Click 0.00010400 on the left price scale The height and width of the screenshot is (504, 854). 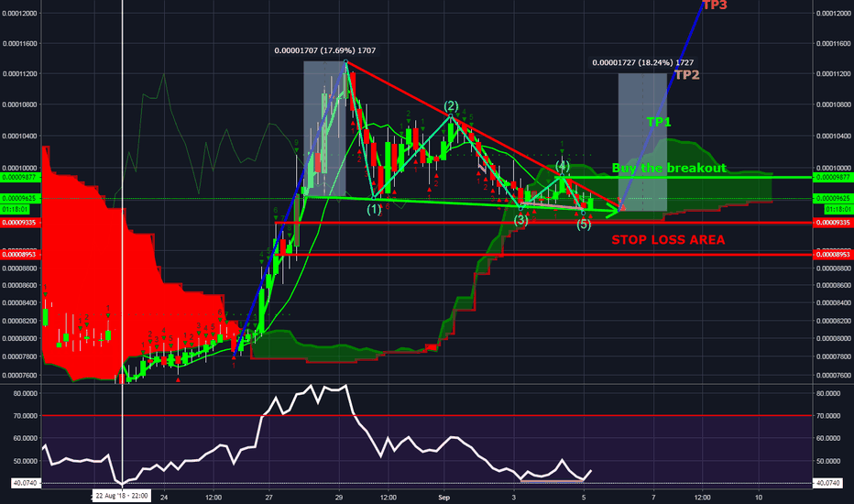tap(19, 137)
